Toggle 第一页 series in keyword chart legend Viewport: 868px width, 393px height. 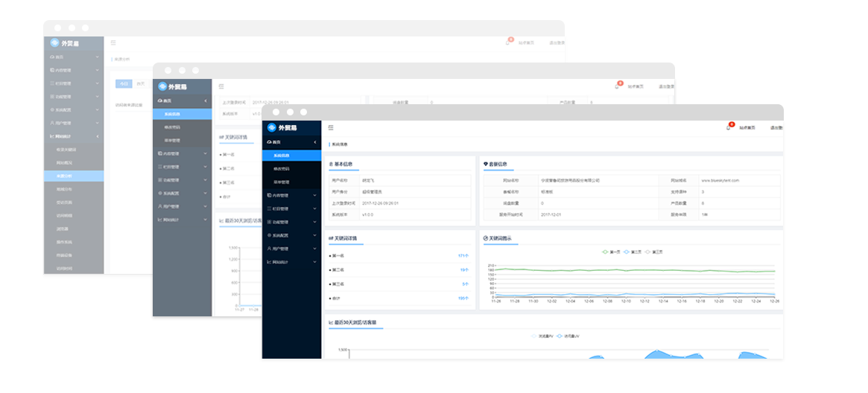pyautogui.click(x=611, y=252)
